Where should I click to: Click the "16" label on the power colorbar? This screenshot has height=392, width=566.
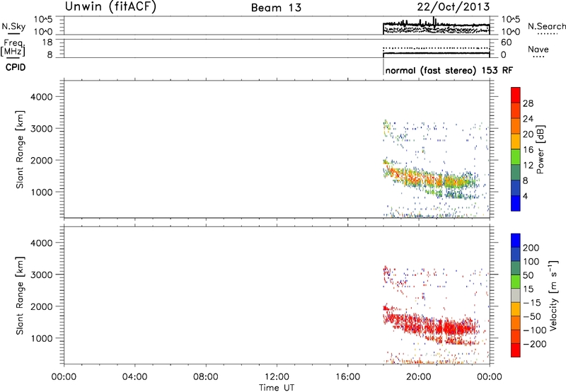(528, 150)
